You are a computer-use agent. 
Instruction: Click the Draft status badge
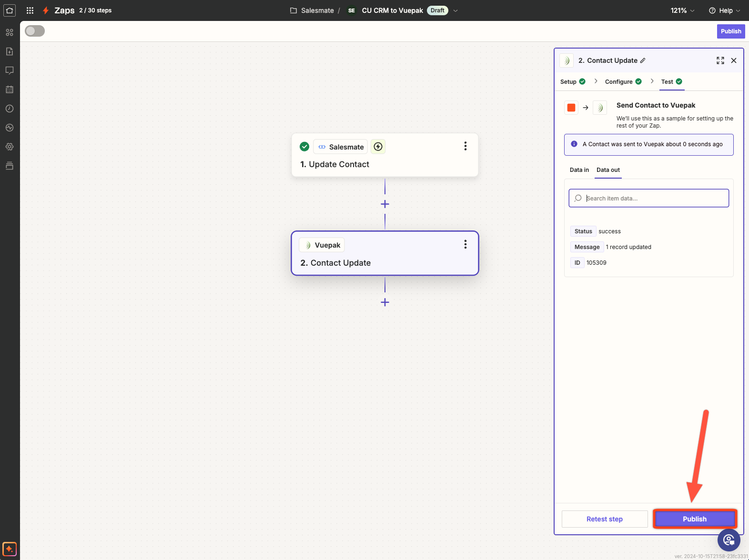coord(437,10)
